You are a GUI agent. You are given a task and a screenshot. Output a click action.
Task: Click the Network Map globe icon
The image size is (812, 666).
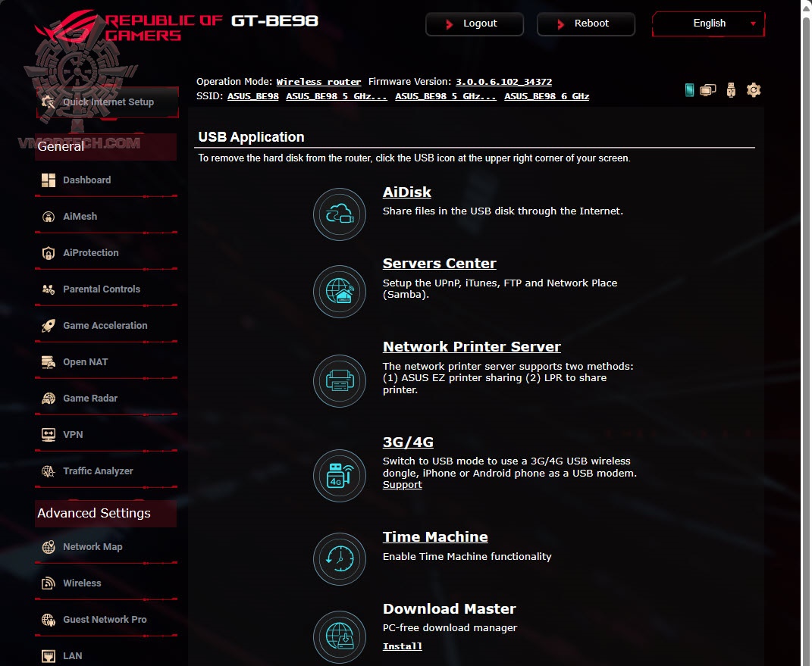click(49, 547)
